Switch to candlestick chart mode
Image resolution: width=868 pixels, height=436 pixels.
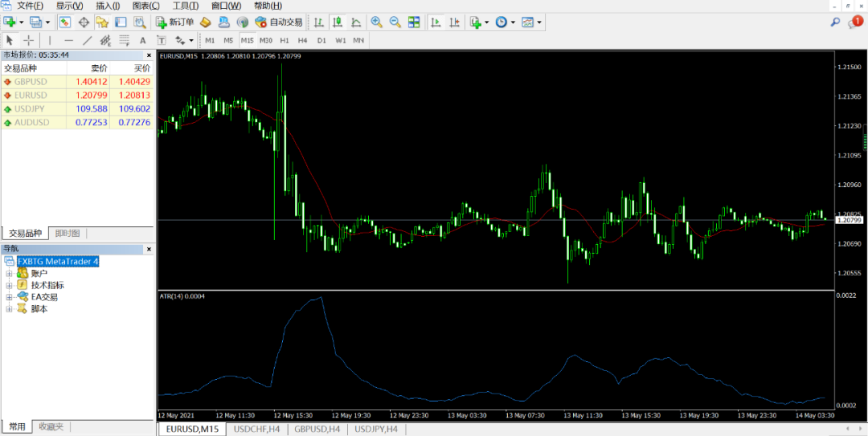coord(338,22)
